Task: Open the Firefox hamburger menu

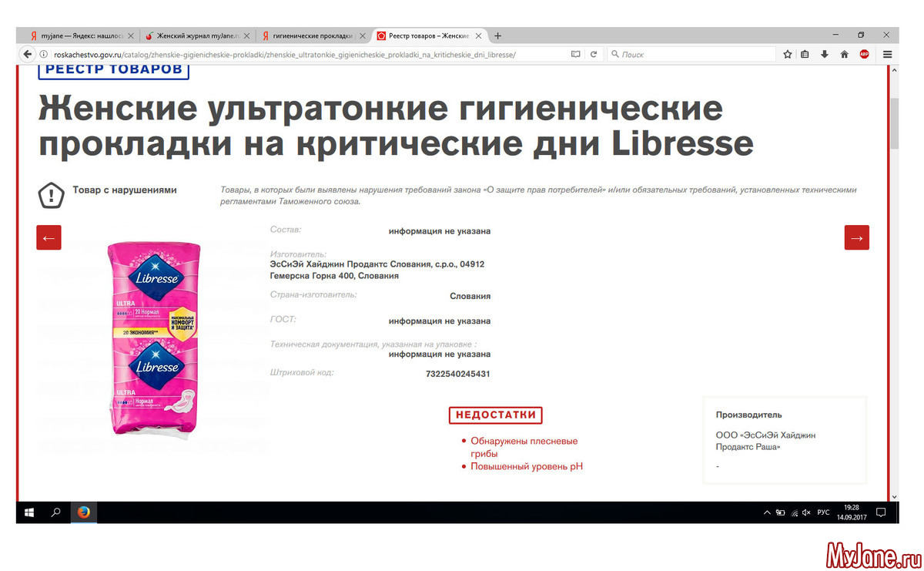Action: tap(888, 55)
